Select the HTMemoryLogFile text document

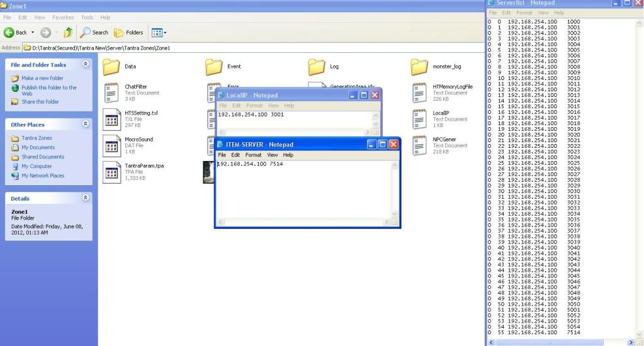point(419,92)
